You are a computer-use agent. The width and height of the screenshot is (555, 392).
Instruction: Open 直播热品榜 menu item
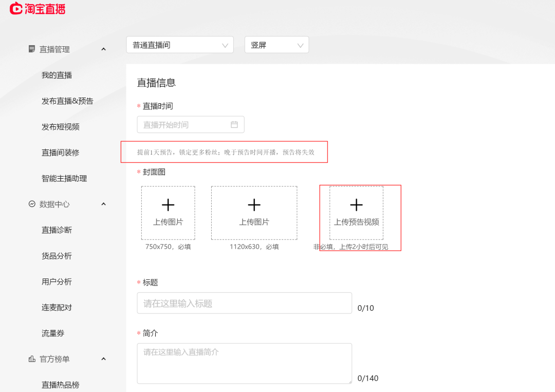point(61,385)
